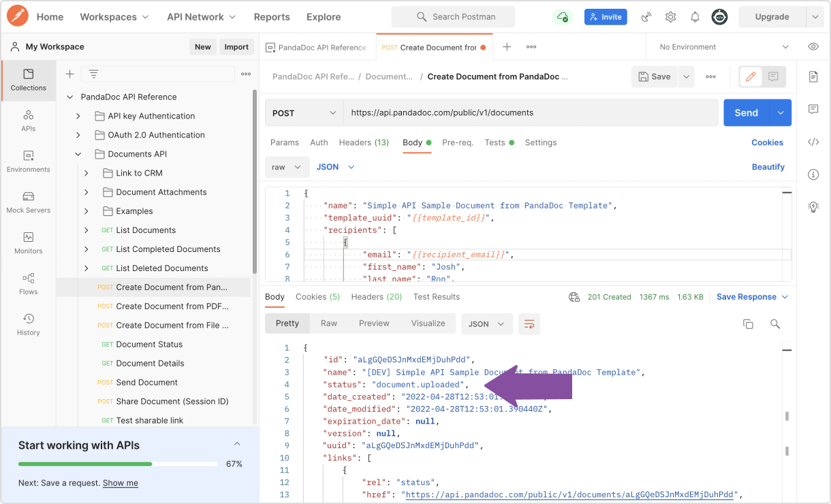Change body type from raw
The height and width of the screenshot is (504, 831).
pyautogui.click(x=287, y=167)
